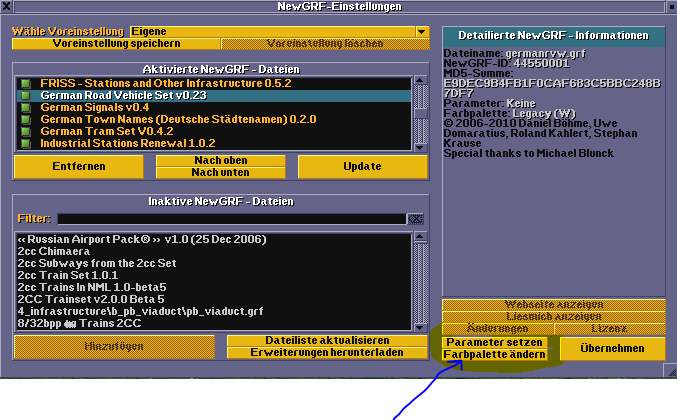Screen dimensions: 677x420
Task: Click green square next to German Tram Set
Action: click(x=24, y=131)
